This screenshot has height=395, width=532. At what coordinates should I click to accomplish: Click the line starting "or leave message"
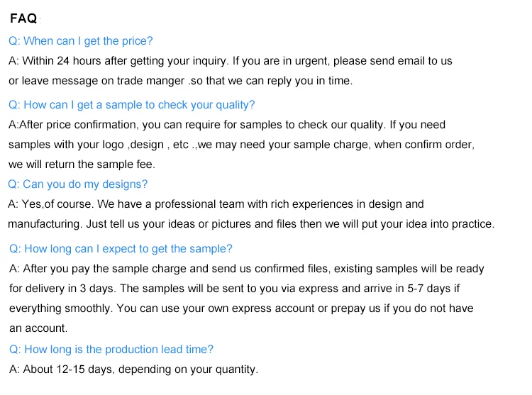[x=180, y=81]
